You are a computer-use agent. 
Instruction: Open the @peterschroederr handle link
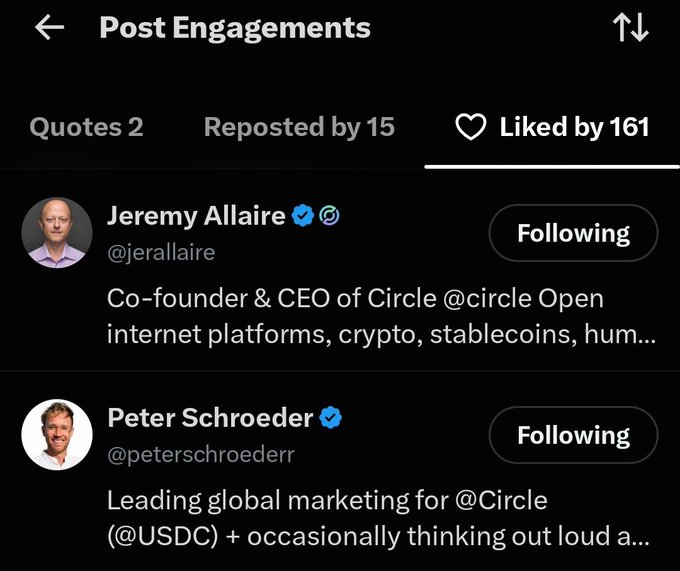point(201,454)
